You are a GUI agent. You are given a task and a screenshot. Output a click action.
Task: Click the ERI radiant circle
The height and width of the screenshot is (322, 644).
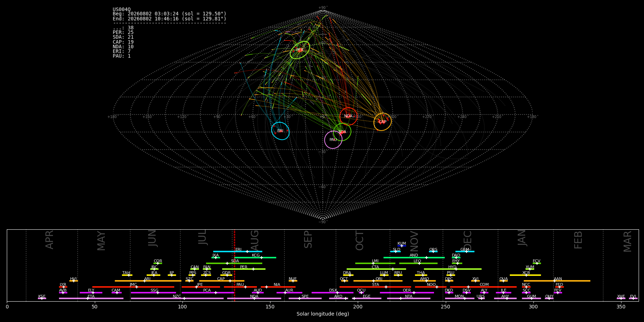[280, 131]
